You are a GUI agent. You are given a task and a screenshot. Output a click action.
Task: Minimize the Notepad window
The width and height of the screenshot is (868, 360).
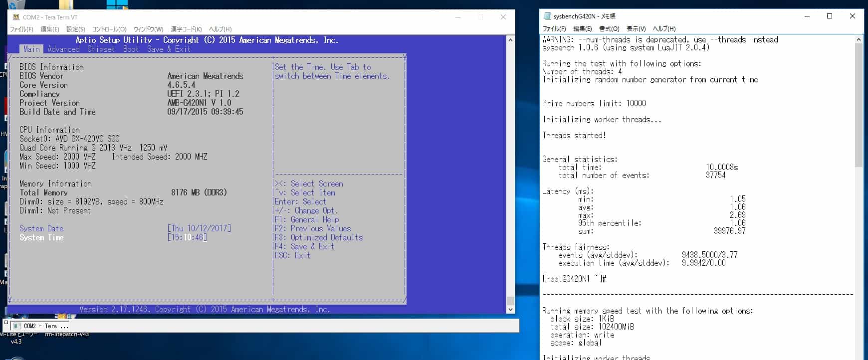(807, 16)
